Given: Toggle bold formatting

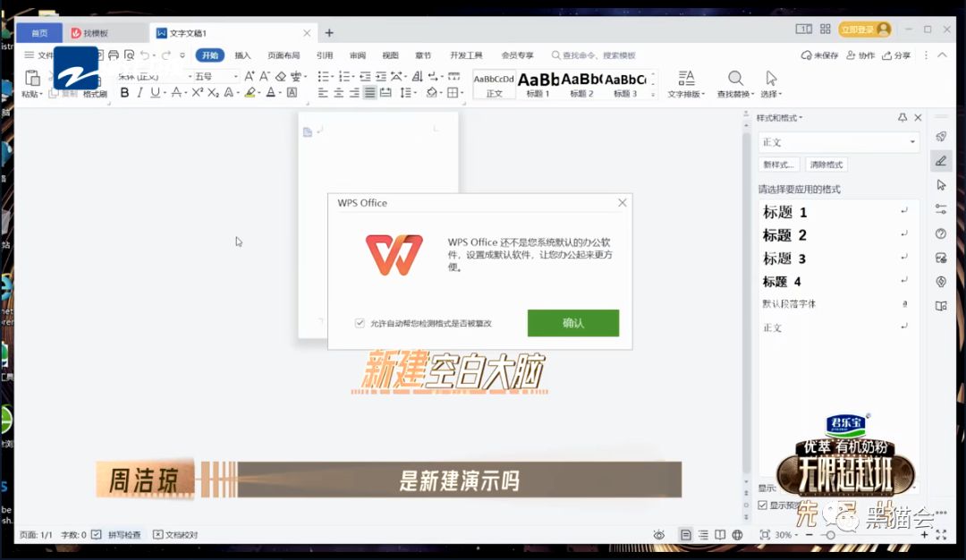Looking at the screenshot, I should 124,93.
